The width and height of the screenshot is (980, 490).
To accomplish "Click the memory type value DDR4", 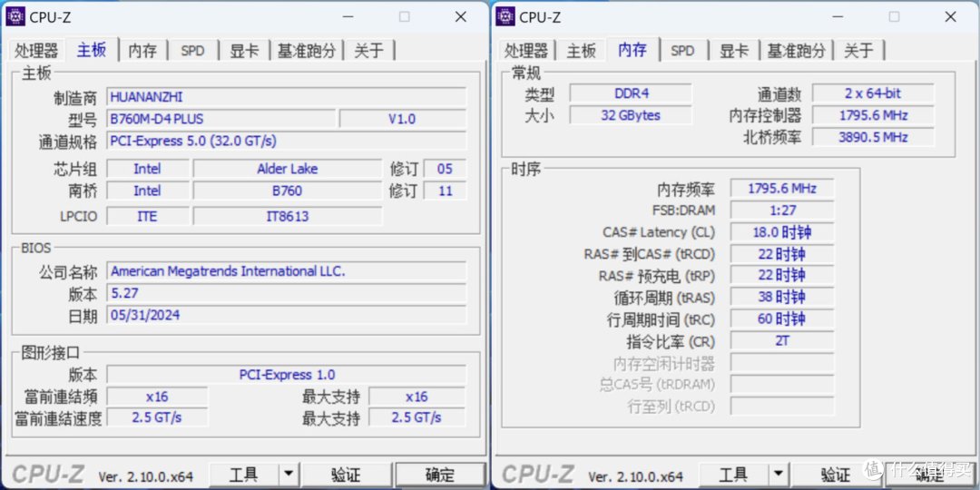I will point(631,93).
